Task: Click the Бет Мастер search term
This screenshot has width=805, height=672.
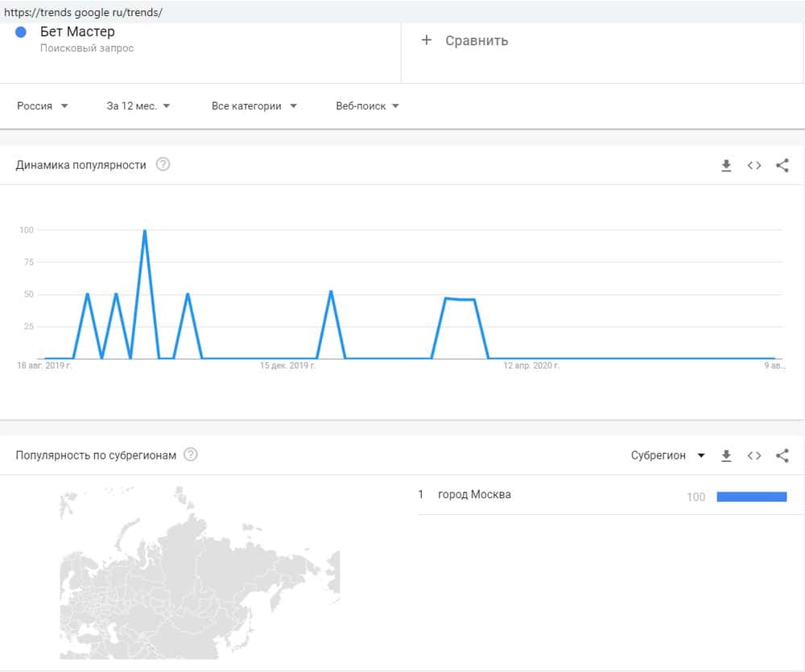Action: 77,32
